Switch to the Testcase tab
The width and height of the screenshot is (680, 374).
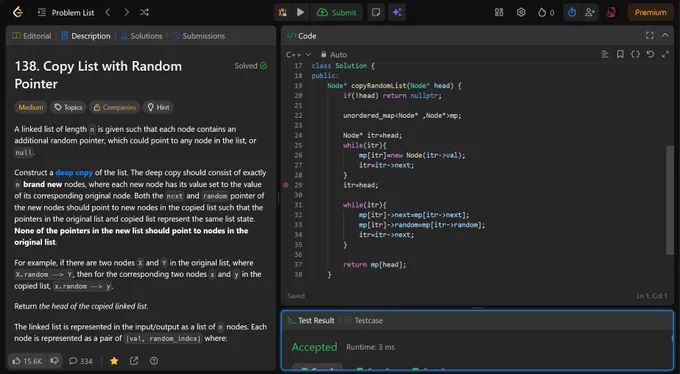coord(363,321)
